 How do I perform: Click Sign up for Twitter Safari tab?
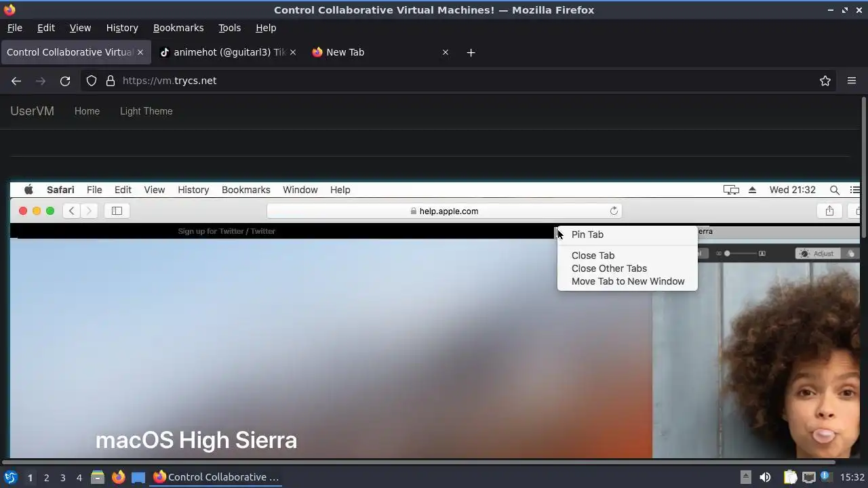tap(226, 231)
